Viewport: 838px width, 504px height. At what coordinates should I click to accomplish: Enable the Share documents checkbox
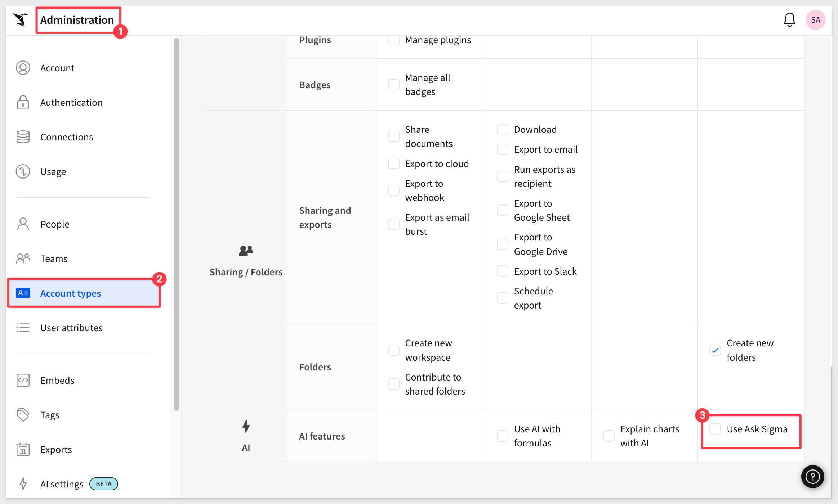394,136
